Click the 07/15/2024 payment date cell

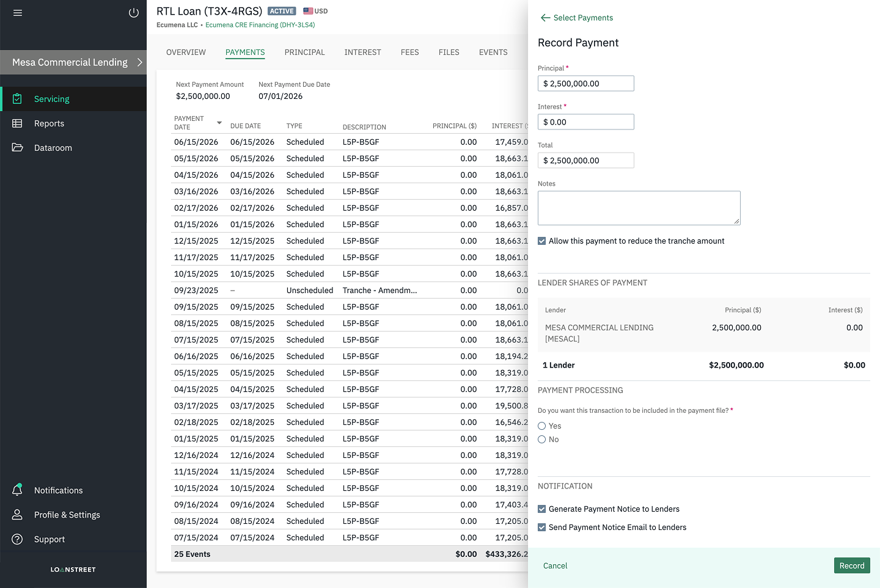(196, 538)
